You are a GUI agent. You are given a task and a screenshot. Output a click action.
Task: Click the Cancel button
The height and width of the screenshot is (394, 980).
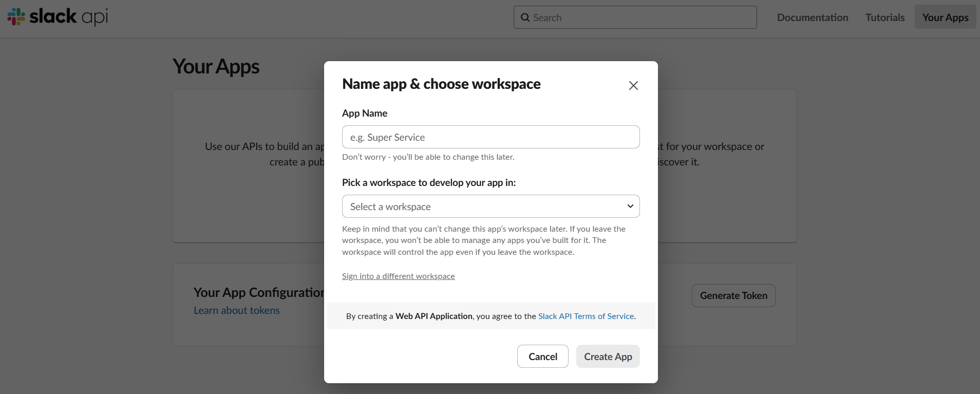(542, 357)
